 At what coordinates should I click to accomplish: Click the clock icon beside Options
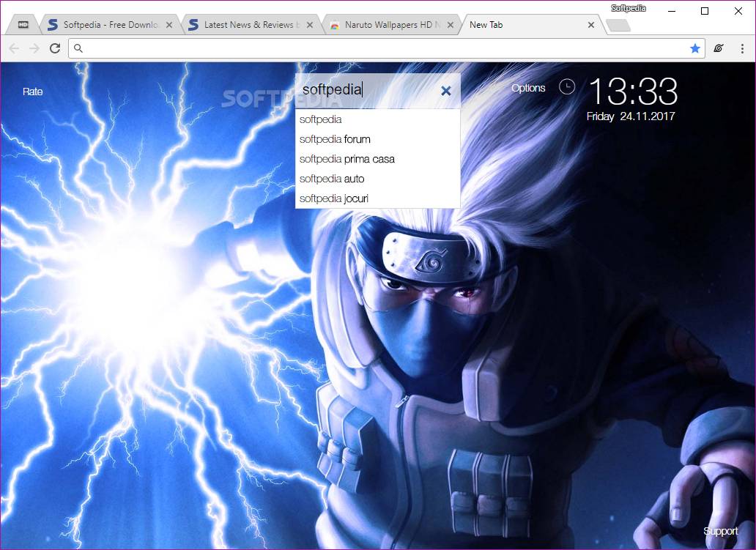567,86
